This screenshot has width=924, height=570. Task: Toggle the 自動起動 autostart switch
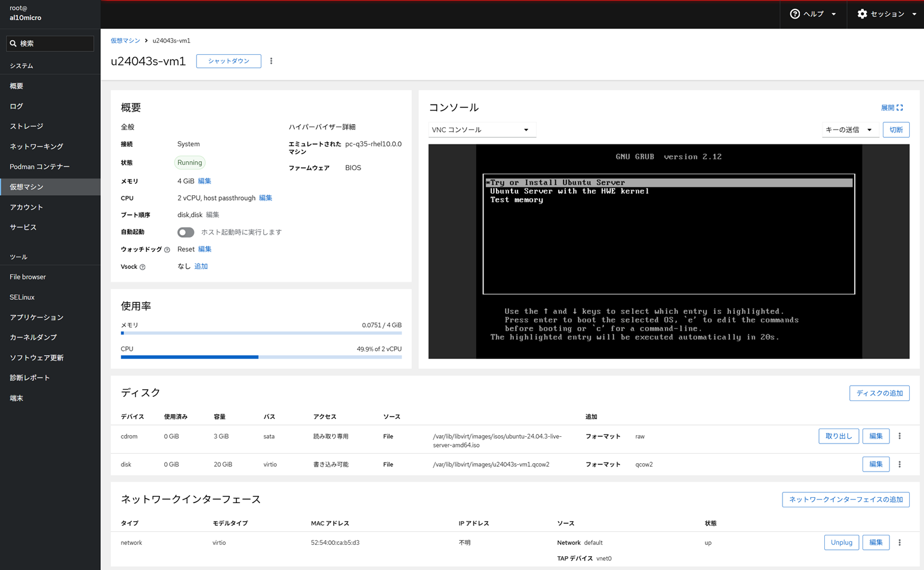pos(186,232)
